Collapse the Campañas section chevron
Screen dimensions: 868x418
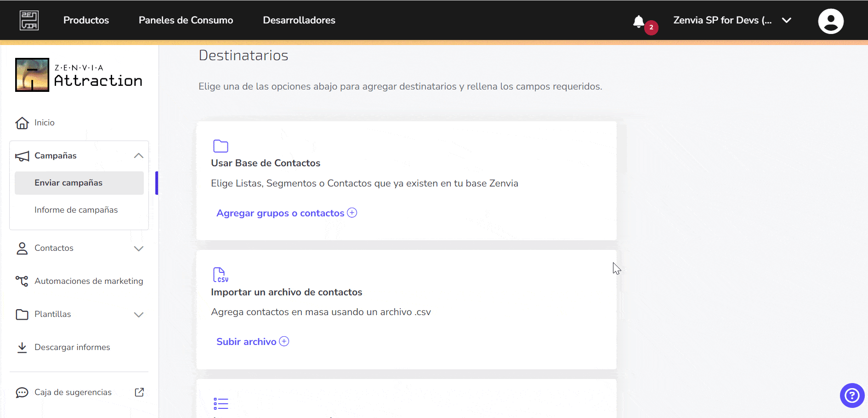[138, 156]
